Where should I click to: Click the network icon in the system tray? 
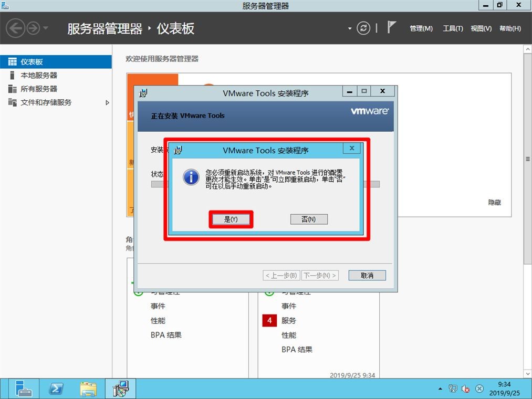coord(453,389)
